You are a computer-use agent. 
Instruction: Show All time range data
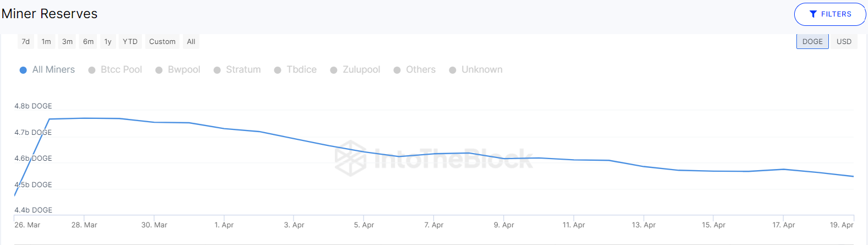[x=191, y=42]
